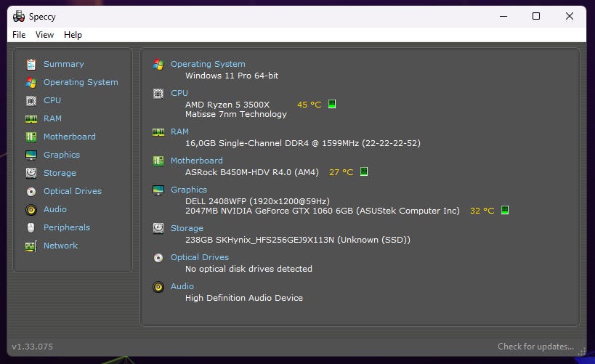Click the Operating System heading link in main panel
Screen dimensions: 595x364
coord(208,64)
